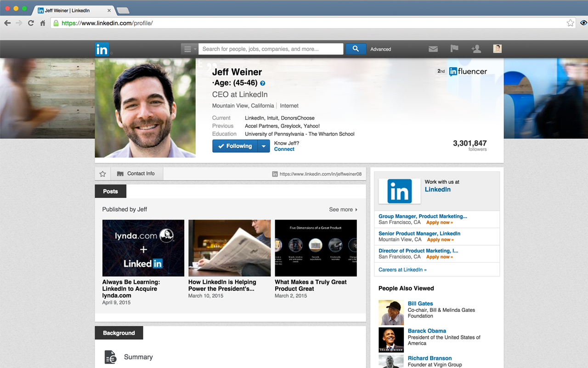
Task: Open Director of Product Marketing job link
Action: 418,251
